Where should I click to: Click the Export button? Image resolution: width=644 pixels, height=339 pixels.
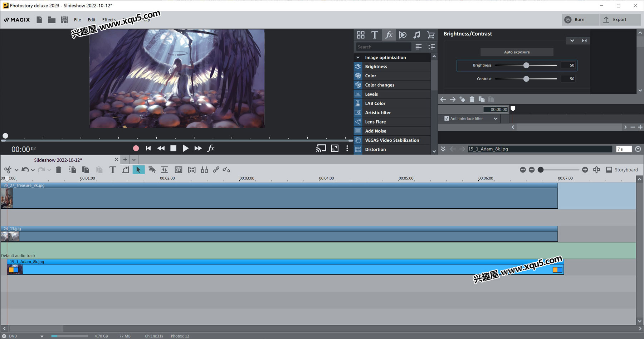click(x=620, y=20)
